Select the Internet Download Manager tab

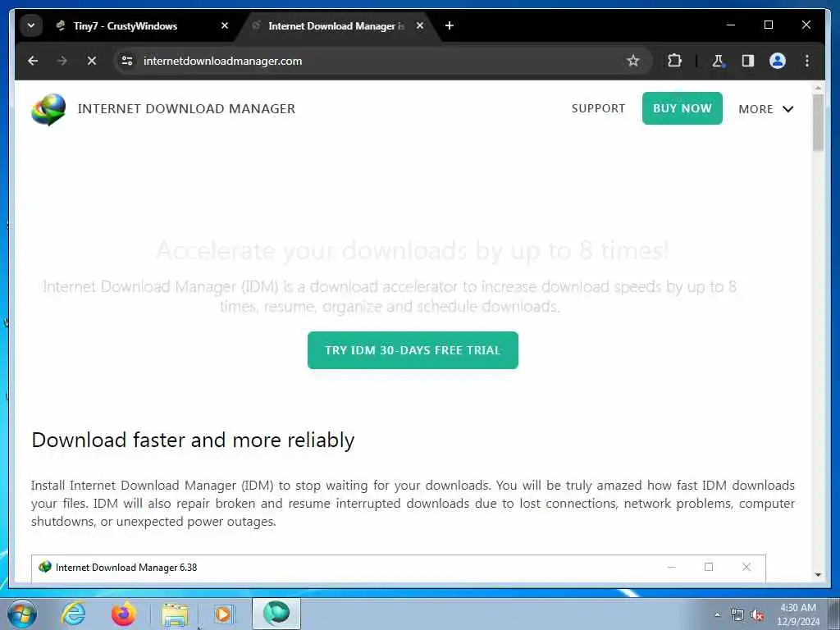point(336,25)
